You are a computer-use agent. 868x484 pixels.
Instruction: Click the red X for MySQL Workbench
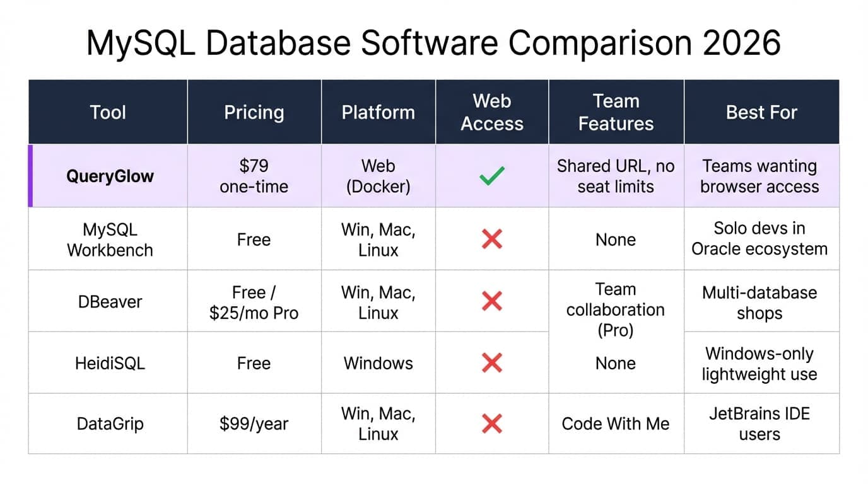(x=491, y=239)
